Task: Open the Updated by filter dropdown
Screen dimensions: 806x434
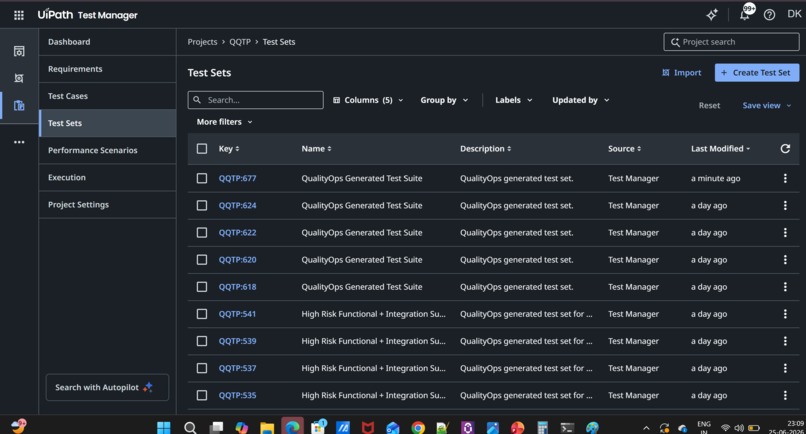Action: (x=580, y=100)
